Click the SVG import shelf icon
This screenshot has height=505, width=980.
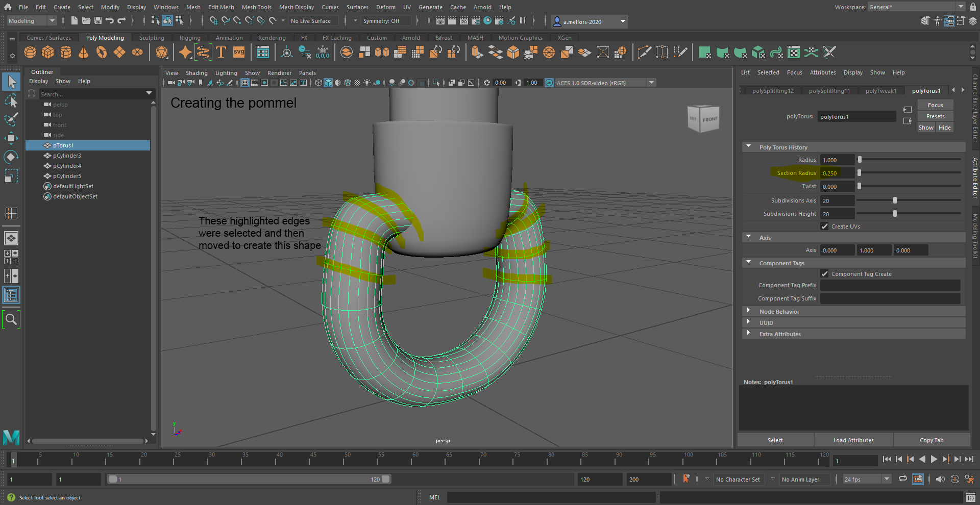point(239,52)
